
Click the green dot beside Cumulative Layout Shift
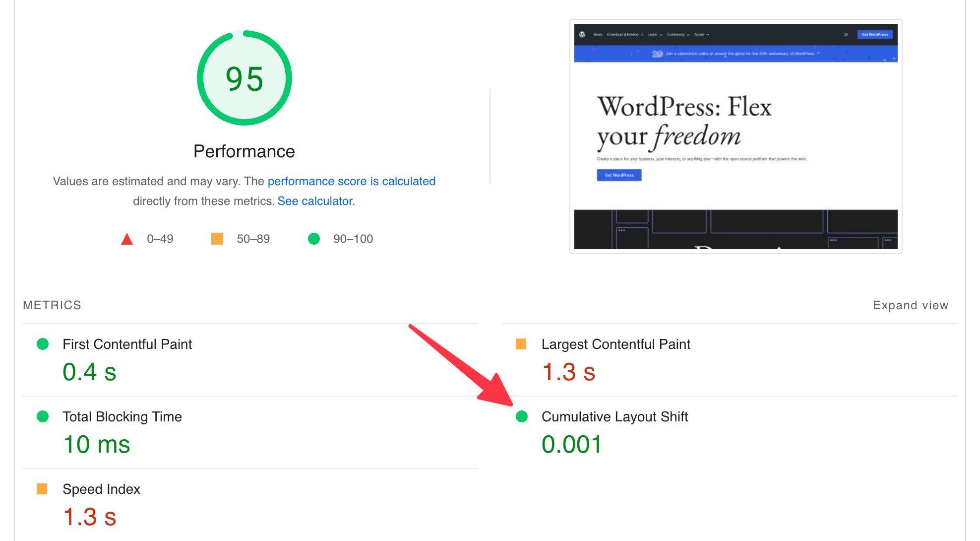(x=521, y=416)
